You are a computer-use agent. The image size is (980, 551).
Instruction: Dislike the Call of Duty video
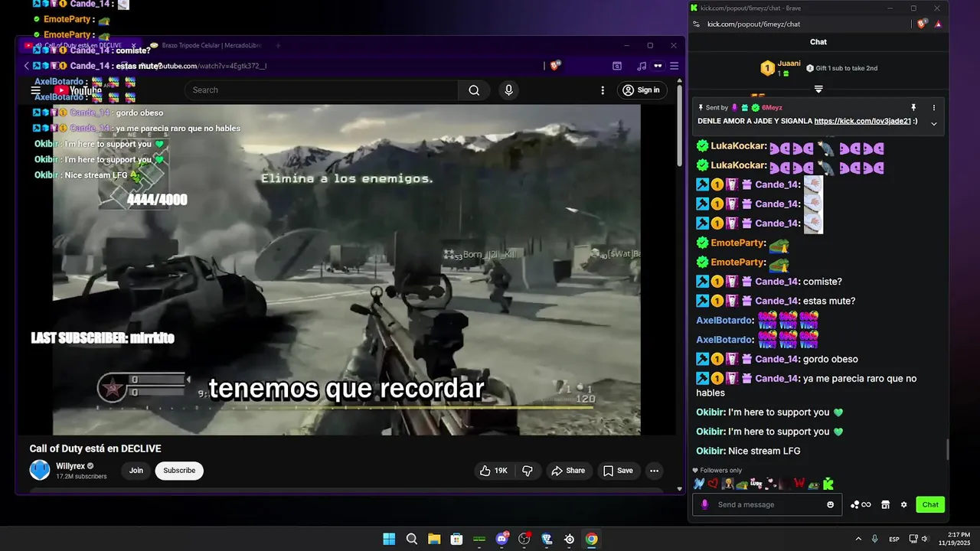click(528, 471)
